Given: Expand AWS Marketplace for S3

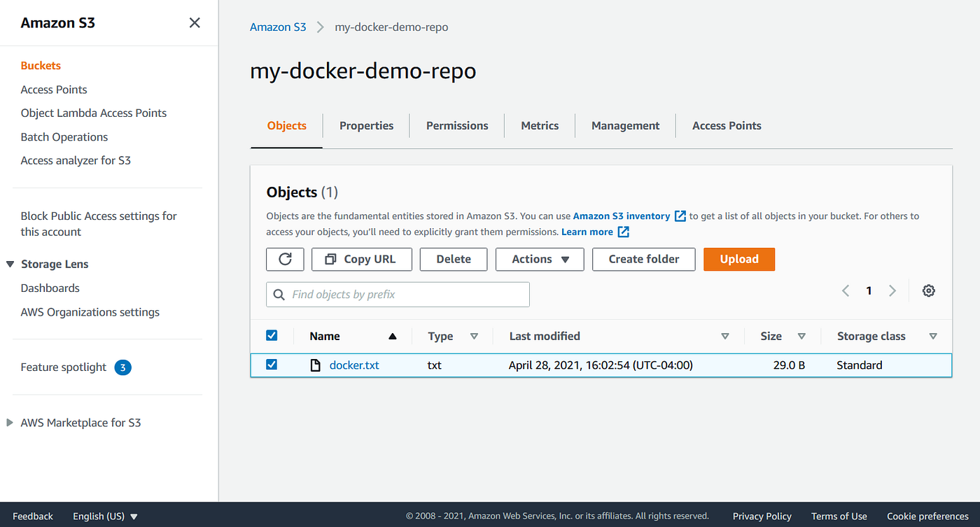Looking at the screenshot, I should click(9, 422).
